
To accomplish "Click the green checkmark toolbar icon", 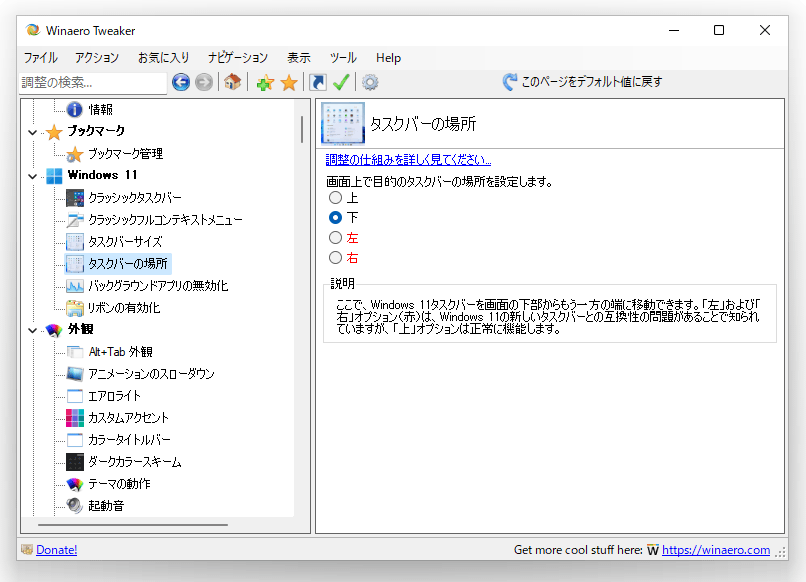I will 341,82.
